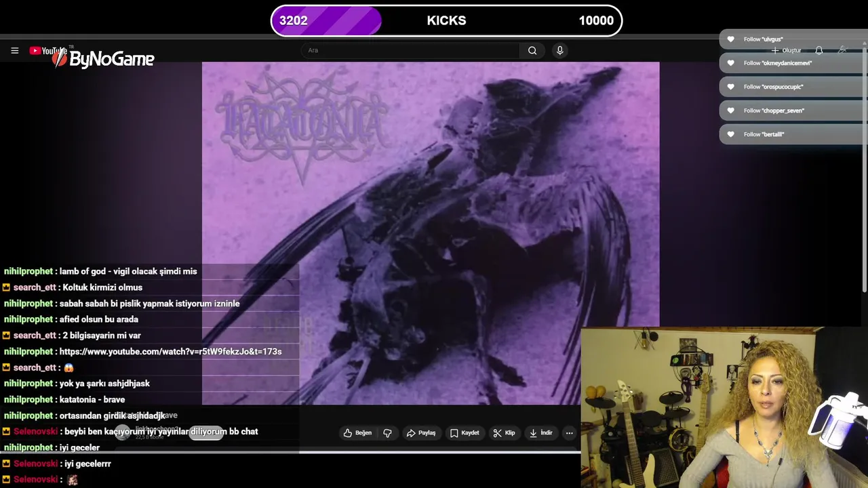Click chat message 'katatonia - brave'

[92, 399]
